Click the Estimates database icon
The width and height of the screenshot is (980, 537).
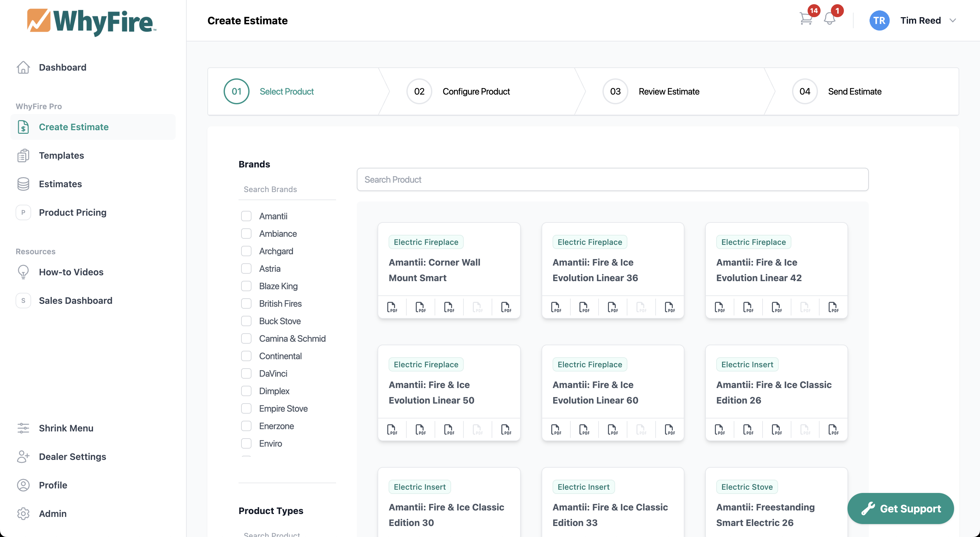click(23, 184)
